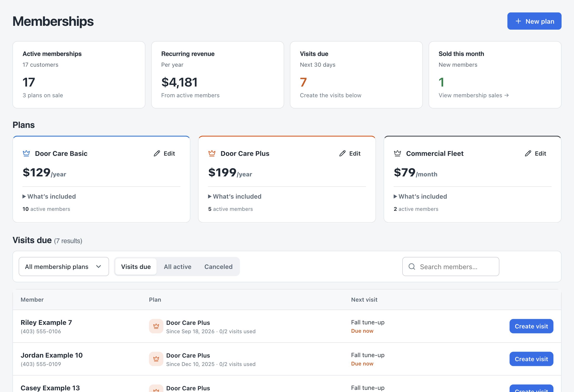
Task: Click the gray crown icon for Commercial Fleet
Action: click(397, 153)
